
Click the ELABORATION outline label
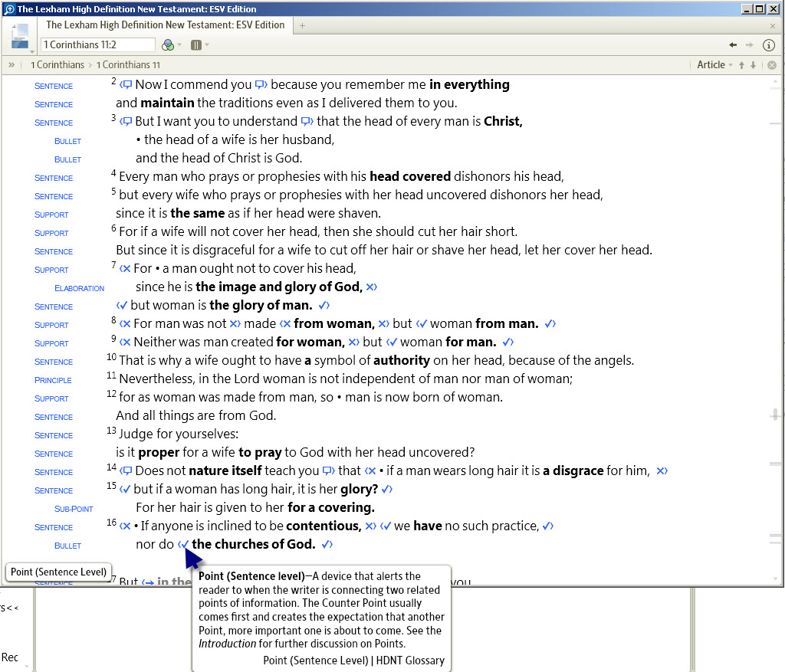(x=79, y=288)
